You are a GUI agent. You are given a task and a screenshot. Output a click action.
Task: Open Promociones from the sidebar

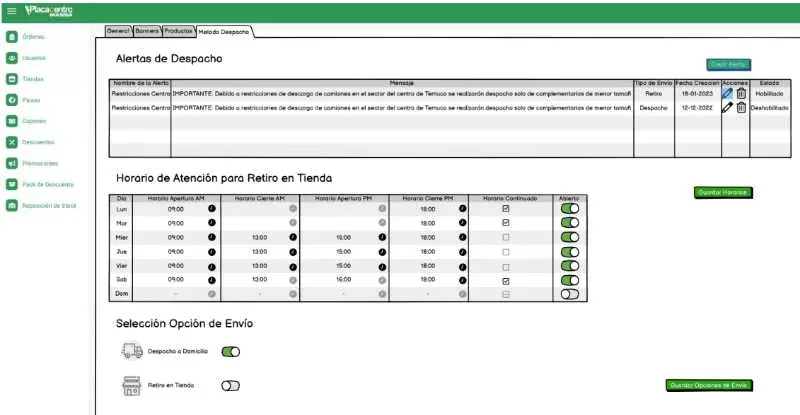(x=12, y=163)
